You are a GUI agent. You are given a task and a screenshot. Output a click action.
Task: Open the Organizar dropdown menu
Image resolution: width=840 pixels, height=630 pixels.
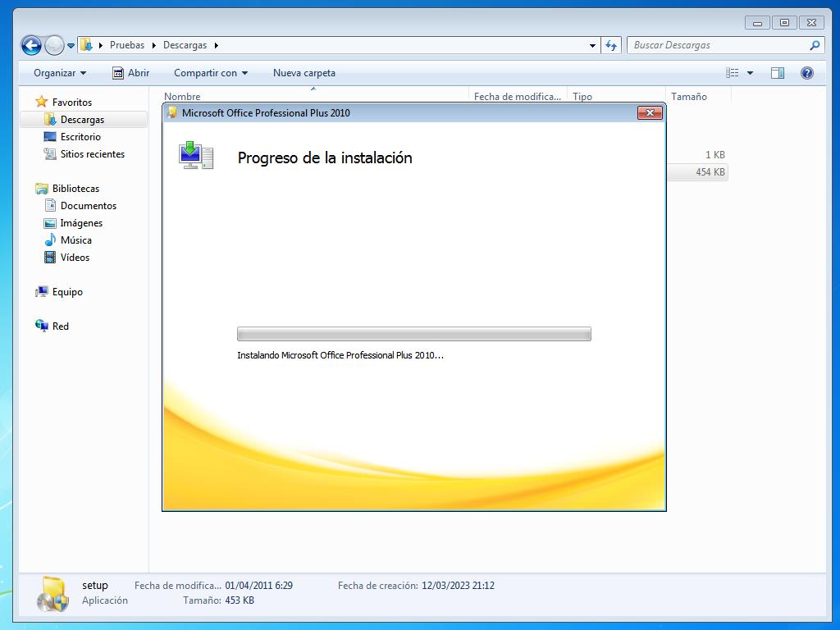[x=59, y=73]
